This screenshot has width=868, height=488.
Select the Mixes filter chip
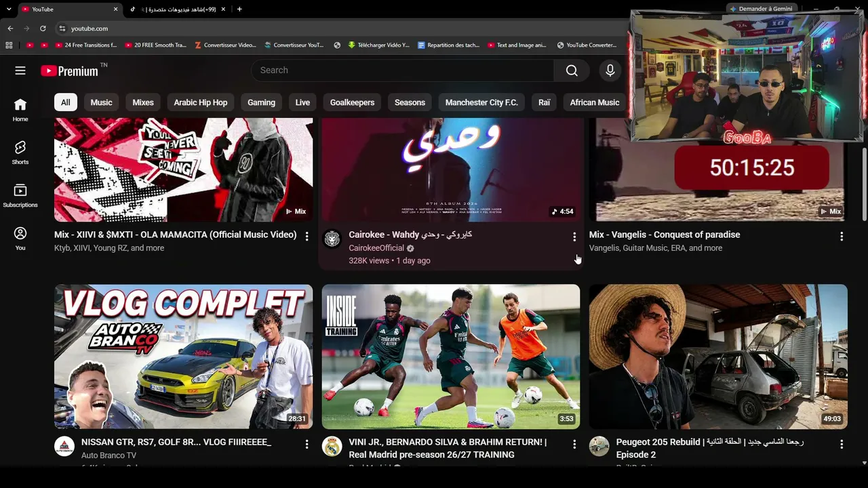click(x=143, y=102)
